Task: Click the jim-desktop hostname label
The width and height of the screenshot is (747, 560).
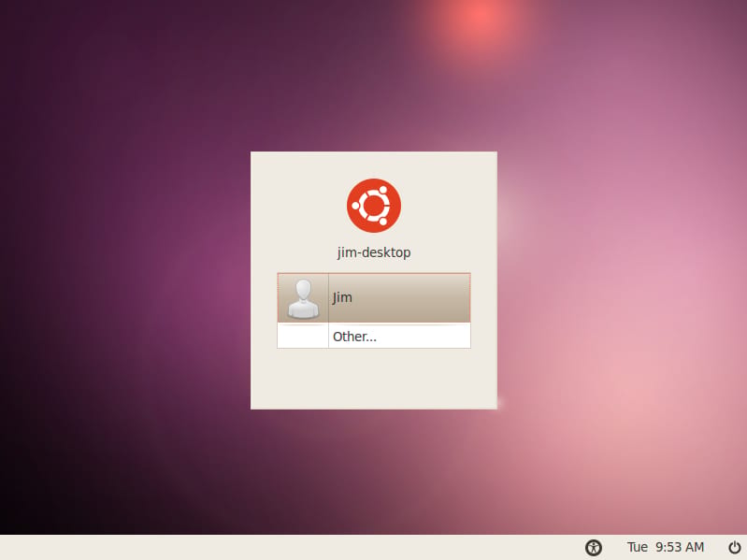Action: pos(374,252)
